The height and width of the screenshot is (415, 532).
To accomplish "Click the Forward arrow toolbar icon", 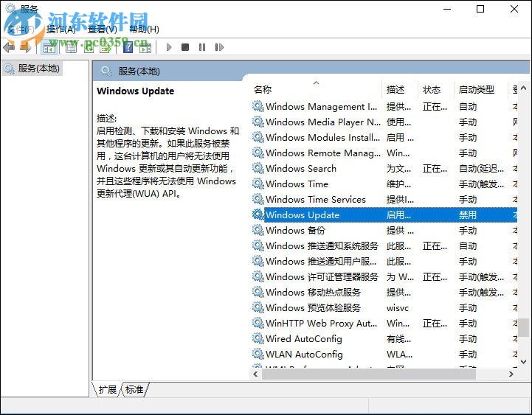I will (x=26, y=47).
